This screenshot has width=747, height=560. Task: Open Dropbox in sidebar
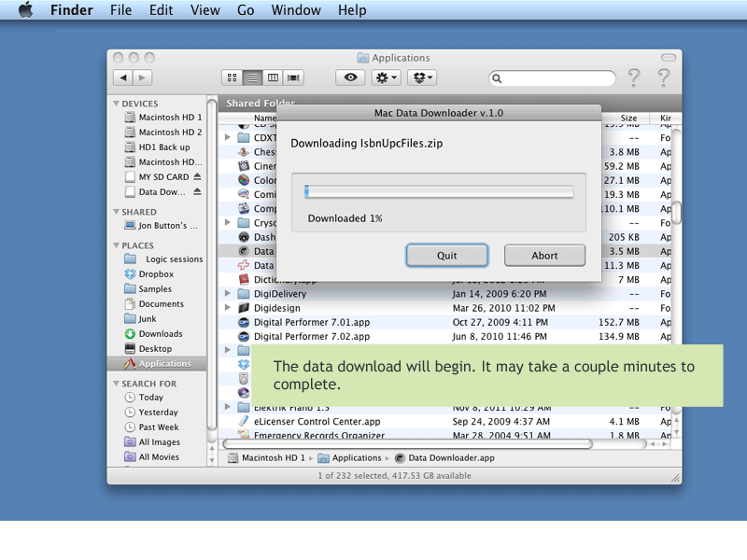click(x=148, y=273)
